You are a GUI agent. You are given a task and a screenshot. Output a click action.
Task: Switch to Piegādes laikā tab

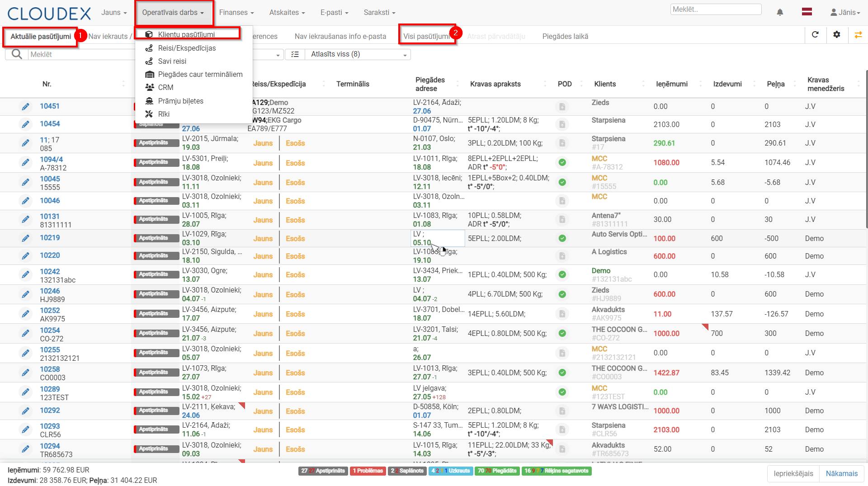tap(565, 36)
